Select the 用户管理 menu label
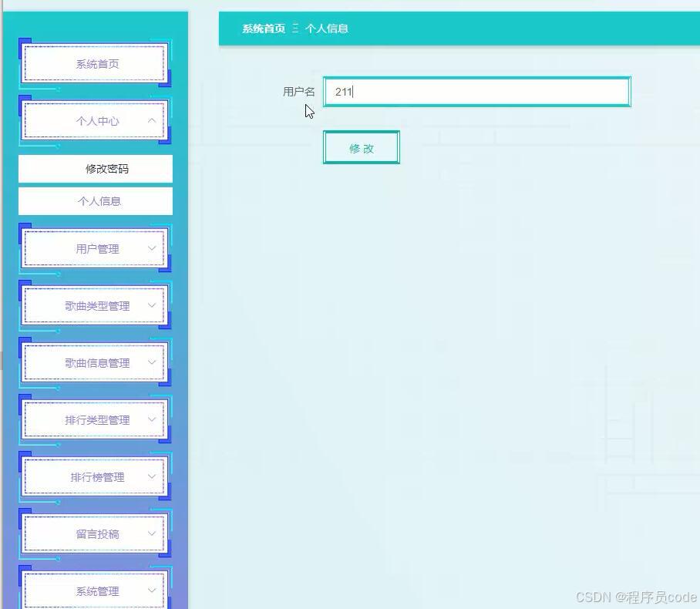The width and height of the screenshot is (700, 609). tap(97, 249)
